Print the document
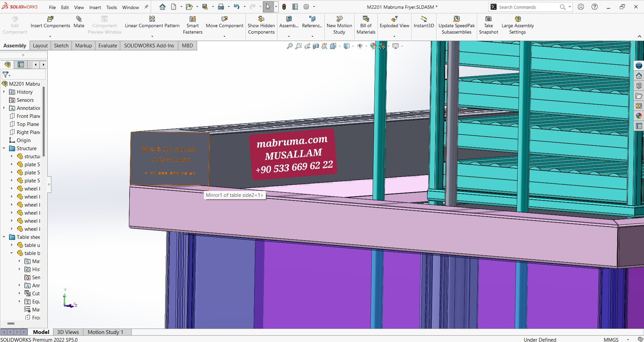644x342 pixels. pyautogui.click(x=221, y=7)
